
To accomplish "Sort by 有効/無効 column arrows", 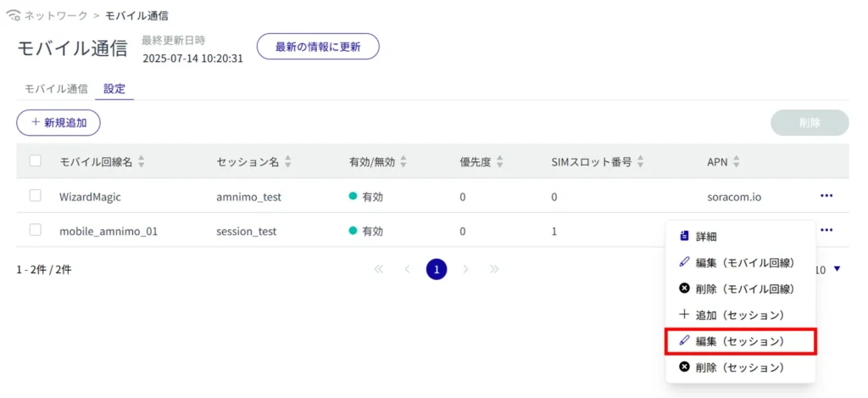I will (x=403, y=161).
